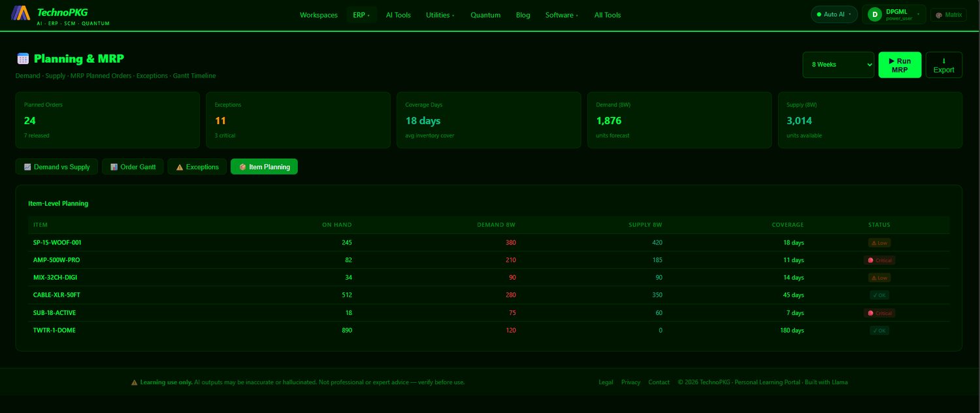Click the STATUS column header

[x=879, y=225]
